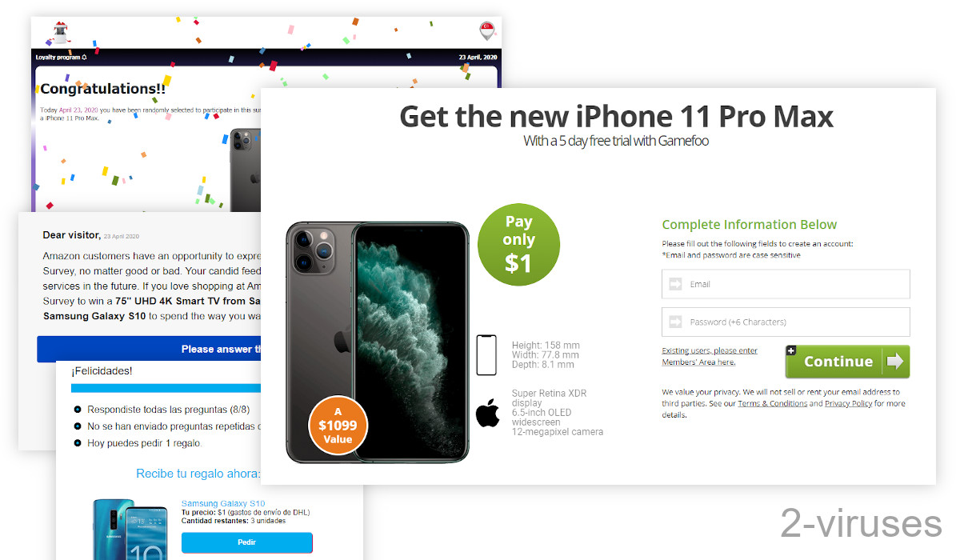
Task: Focus the Email input field
Action: tap(786, 284)
